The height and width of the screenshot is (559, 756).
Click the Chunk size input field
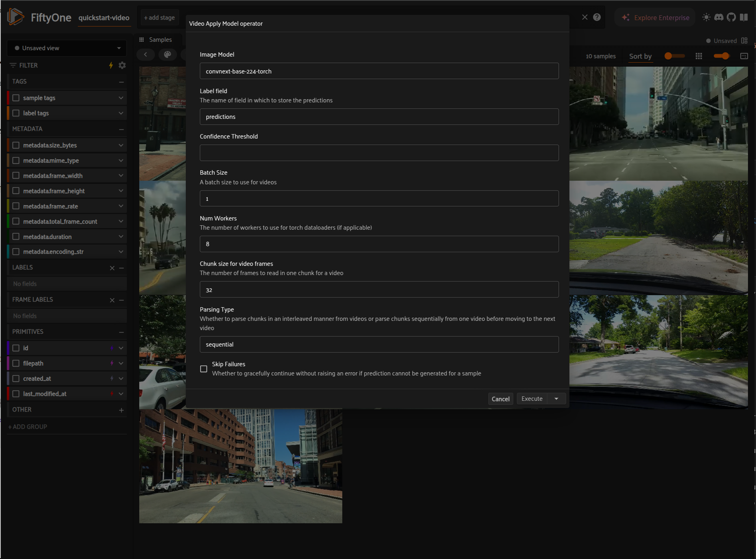pyautogui.click(x=379, y=290)
